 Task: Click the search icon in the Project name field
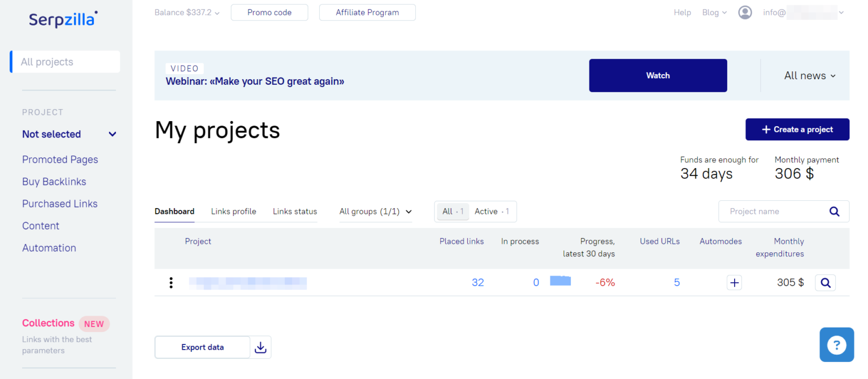[x=835, y=211]
